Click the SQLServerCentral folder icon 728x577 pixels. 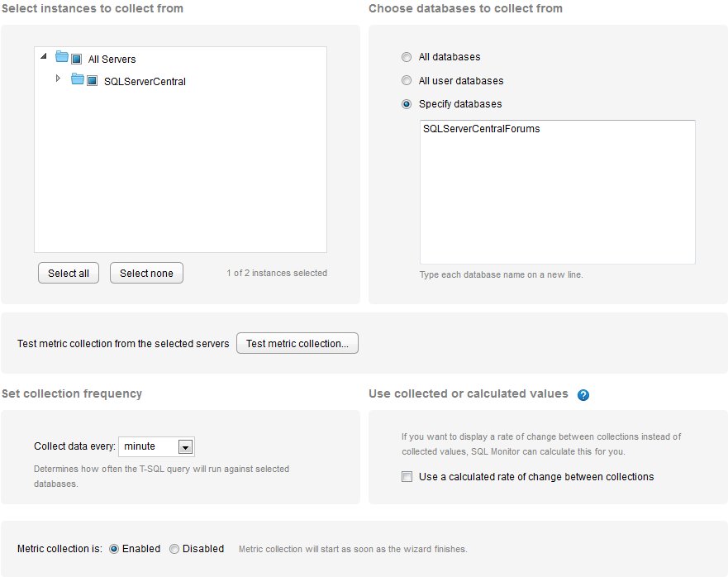coord(78,80)
